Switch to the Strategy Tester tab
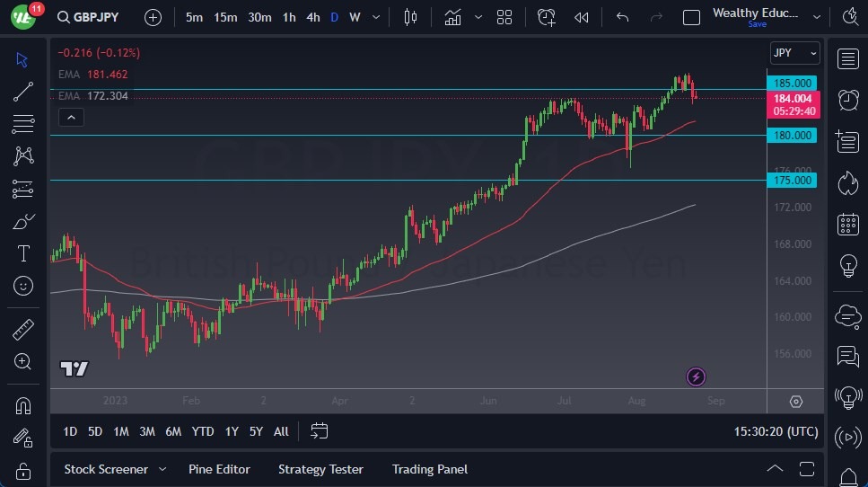Image resolution: width=868 pixels, height=487 pixels. tap(320, 469)
